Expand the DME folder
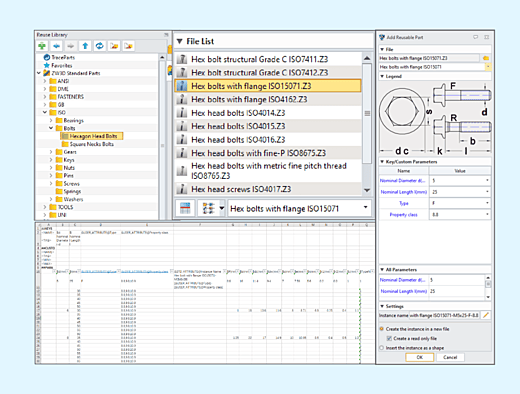The height and width of the screenshot is (394, 520). click(45, 89)
